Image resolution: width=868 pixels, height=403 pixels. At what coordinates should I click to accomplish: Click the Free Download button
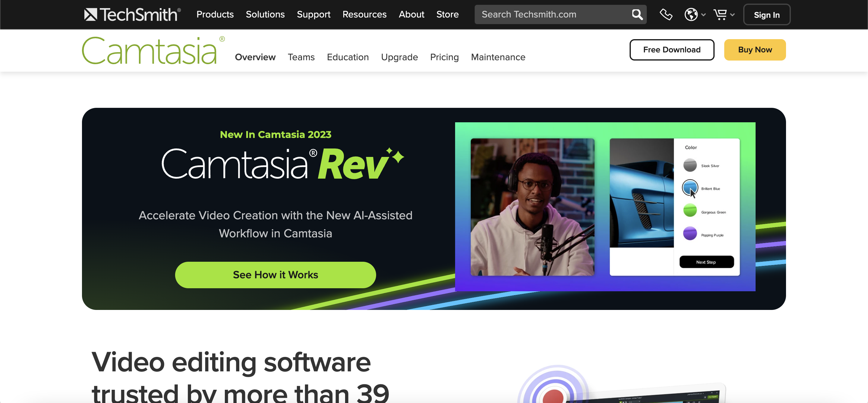671,50
